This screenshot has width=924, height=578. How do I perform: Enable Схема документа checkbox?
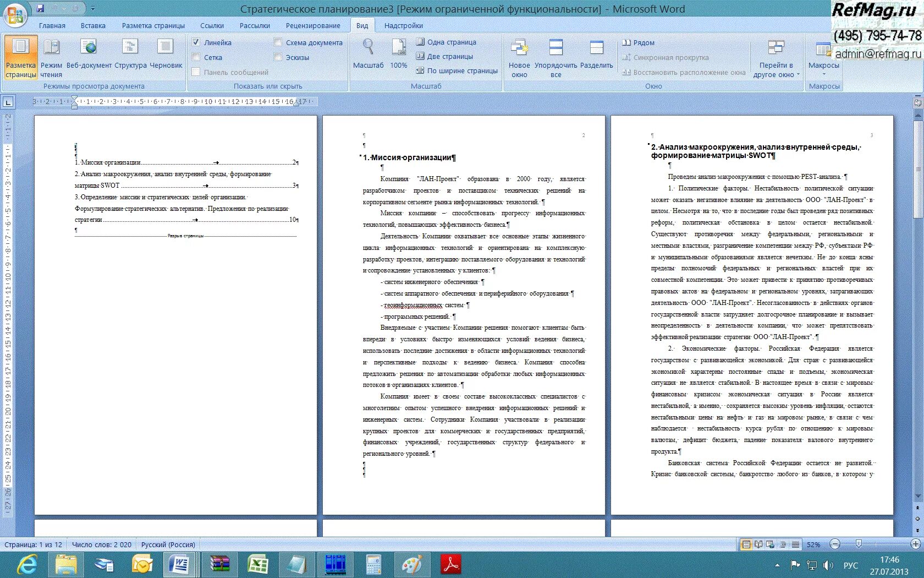[x=278, y=42]
